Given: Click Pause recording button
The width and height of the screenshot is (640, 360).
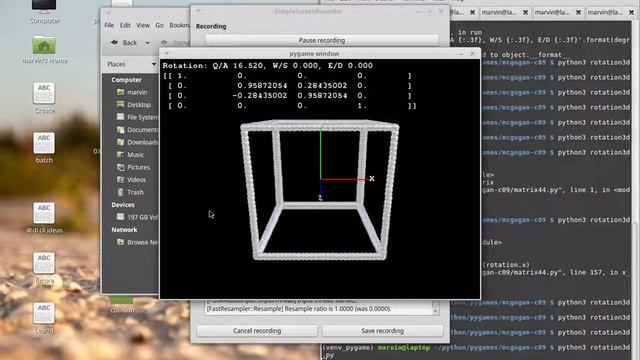Looking at the screenshot, I should pyautogui.click(x=322, y=40).
